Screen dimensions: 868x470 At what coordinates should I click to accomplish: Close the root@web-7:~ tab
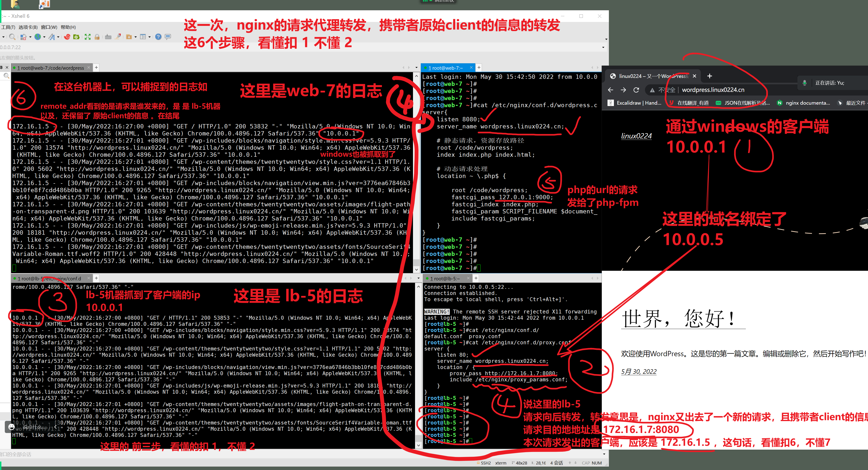471,67
